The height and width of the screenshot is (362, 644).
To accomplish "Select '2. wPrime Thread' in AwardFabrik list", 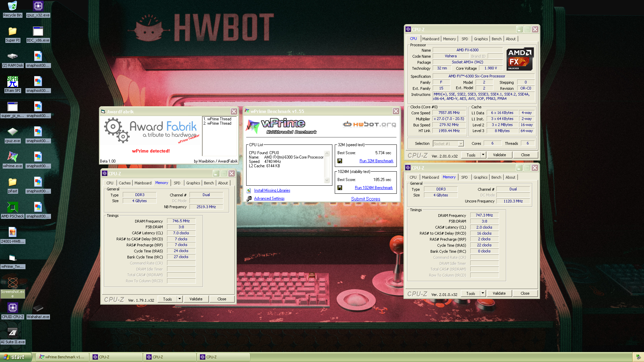I will click(217, 123).
